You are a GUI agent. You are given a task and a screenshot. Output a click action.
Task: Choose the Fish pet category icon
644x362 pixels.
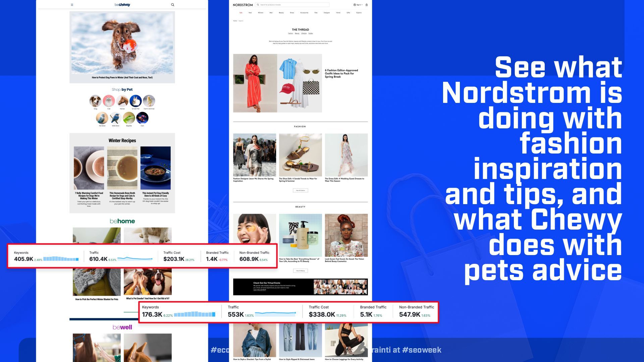coord(142,118)
